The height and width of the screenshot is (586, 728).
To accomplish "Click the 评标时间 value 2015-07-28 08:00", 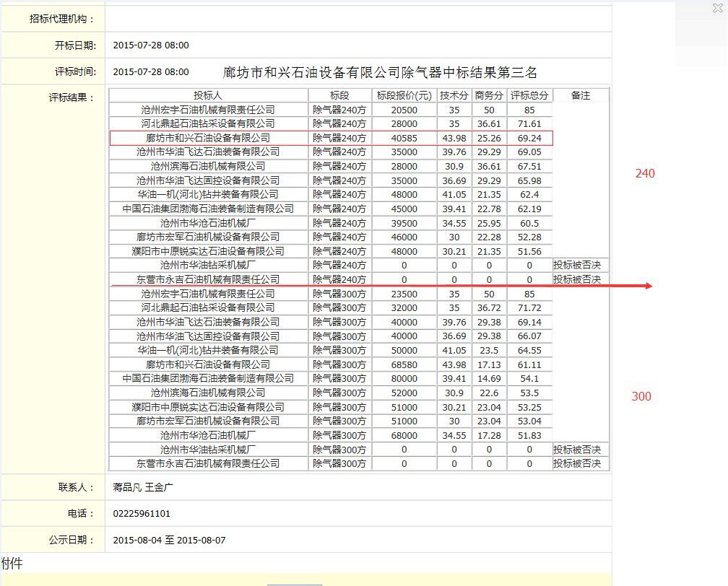I will (x=151, y=72).
